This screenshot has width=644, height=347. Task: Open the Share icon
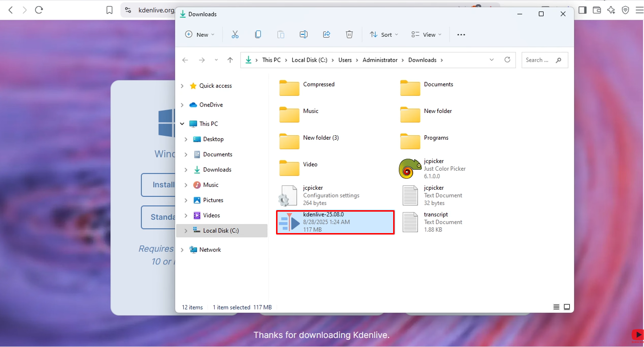click(327, 34)
